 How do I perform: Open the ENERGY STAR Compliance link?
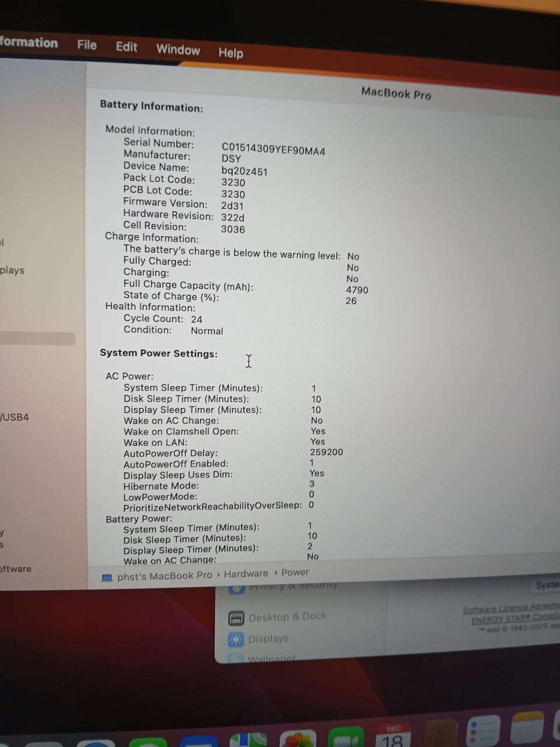516,618
